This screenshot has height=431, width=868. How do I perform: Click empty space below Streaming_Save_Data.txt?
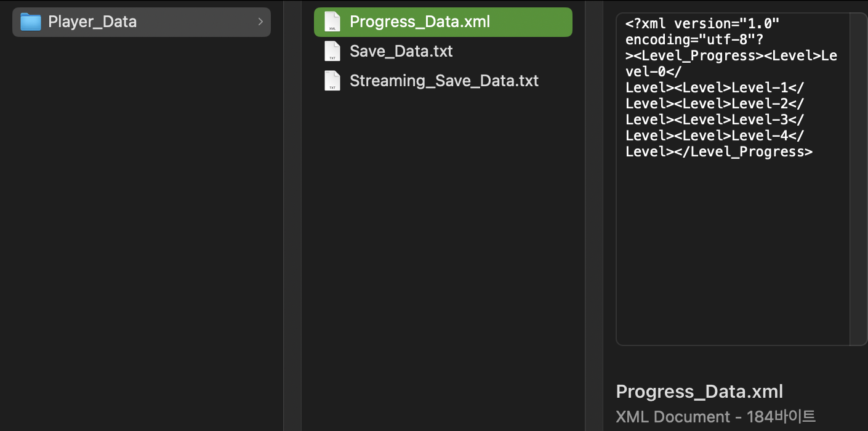443,246
